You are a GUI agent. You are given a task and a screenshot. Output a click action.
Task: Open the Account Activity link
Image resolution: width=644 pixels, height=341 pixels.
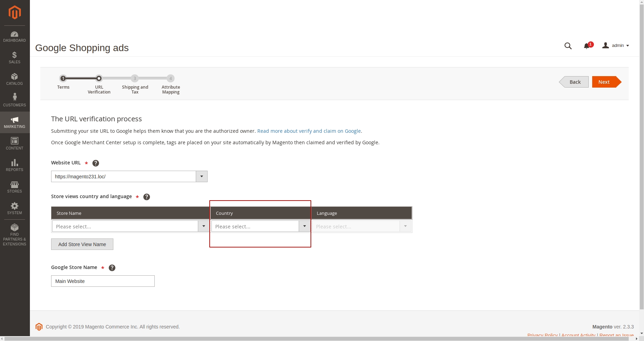(x=578, y=335)
